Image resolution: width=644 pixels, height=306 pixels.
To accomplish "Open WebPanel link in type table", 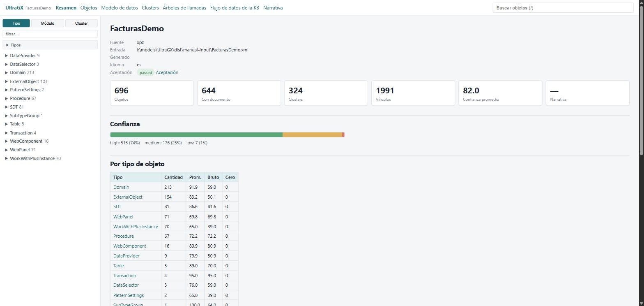I will [x=123, y=217].
